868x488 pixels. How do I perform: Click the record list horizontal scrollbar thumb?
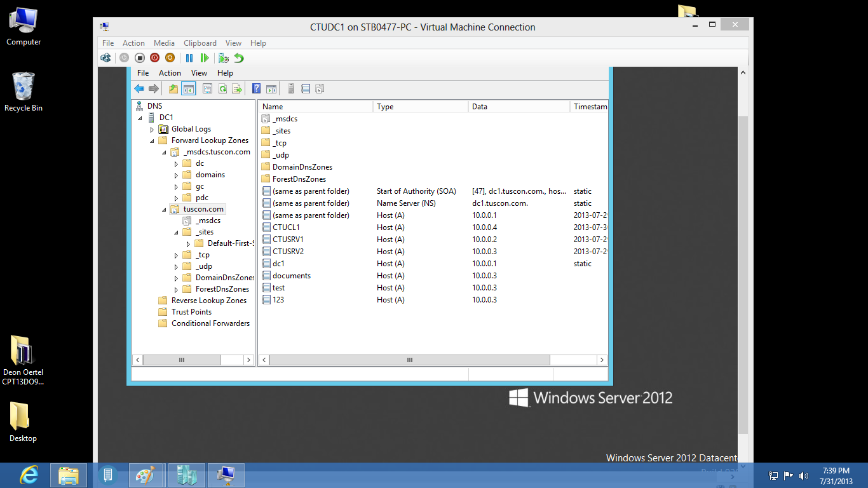click(x=410, y=360)
